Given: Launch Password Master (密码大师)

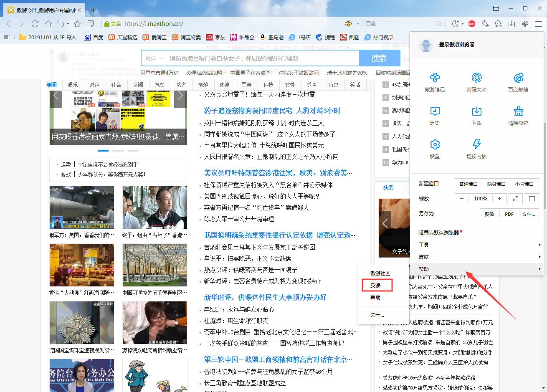Looking at the screenshot, I should pyautogui.click(x=476, y=82).
